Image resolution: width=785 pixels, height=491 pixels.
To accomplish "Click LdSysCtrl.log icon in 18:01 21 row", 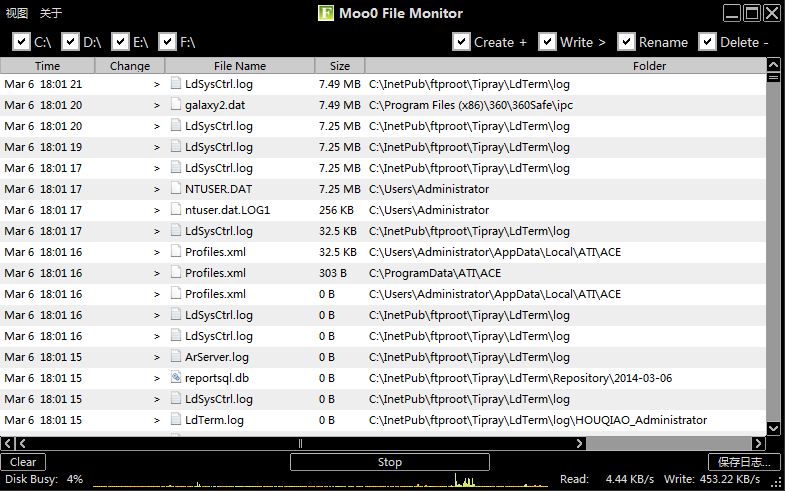I will pos(176,83).
